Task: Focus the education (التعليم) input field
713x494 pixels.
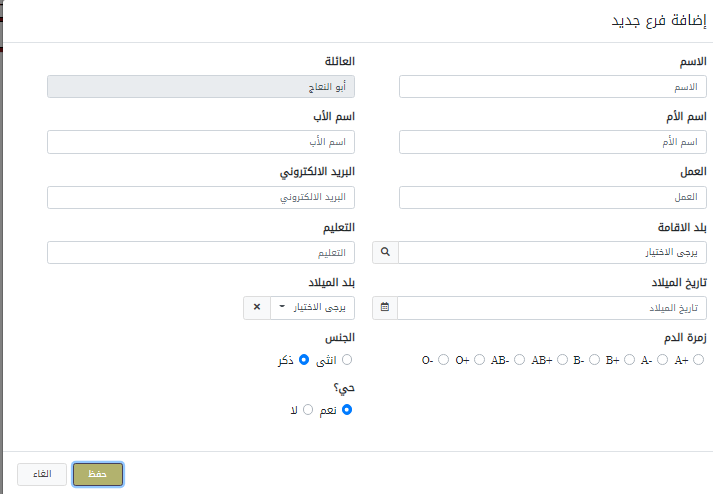Action: 201,252
